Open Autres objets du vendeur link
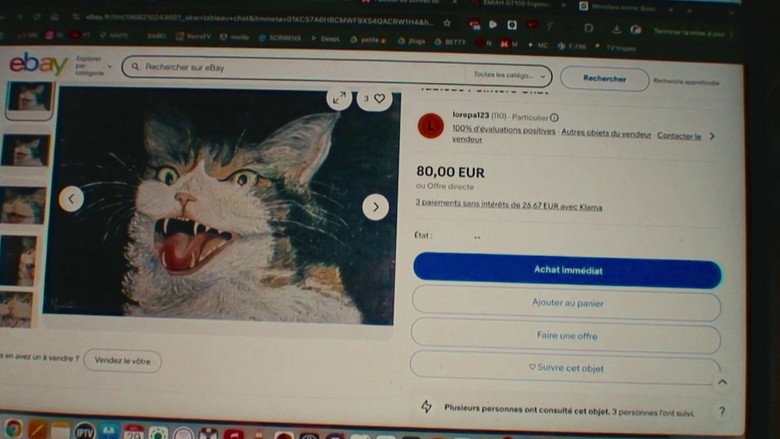The width and height of the screenshot is (780, 439). (606, 133)
